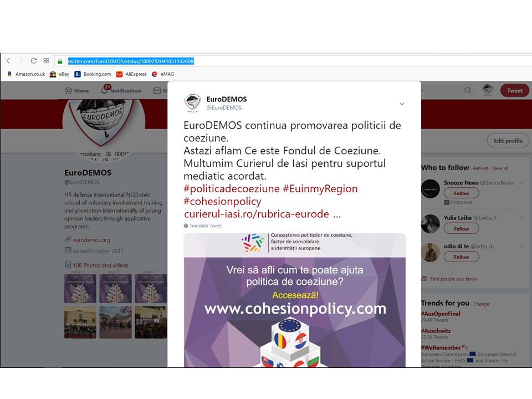532x399 pixels.
Task: Click the Edit profile button
Action: (x=508, y=141)
